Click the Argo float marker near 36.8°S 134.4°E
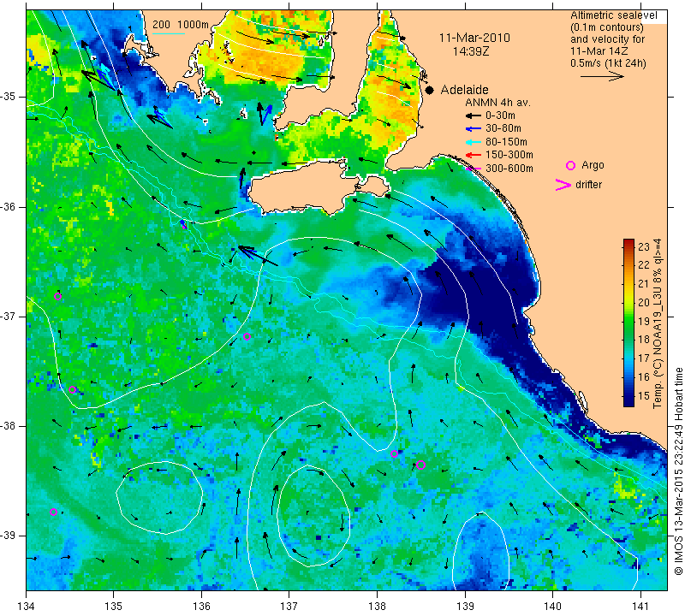685x616 pixels. (x=57, y=296)
